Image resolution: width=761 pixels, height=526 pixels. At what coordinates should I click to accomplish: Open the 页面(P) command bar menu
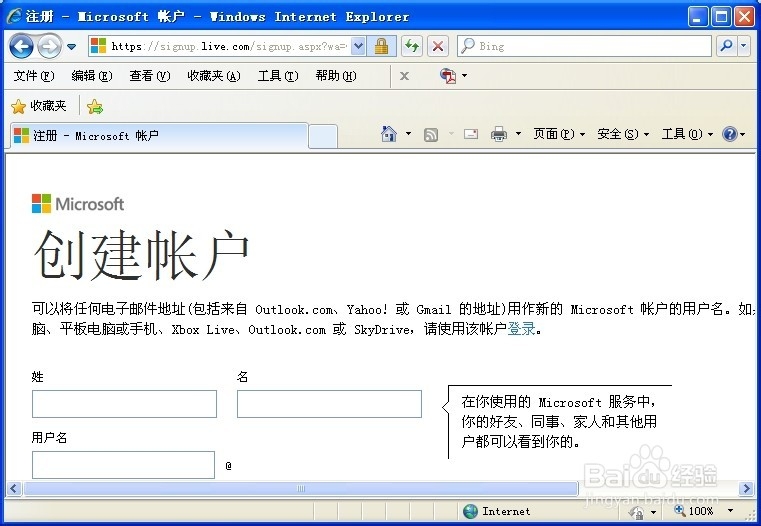559,133
